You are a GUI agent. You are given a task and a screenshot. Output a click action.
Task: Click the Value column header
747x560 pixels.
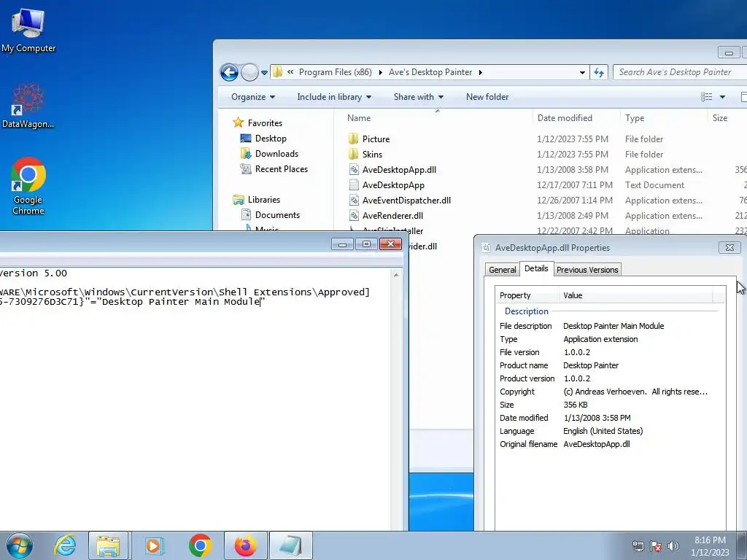coord(636,295)
